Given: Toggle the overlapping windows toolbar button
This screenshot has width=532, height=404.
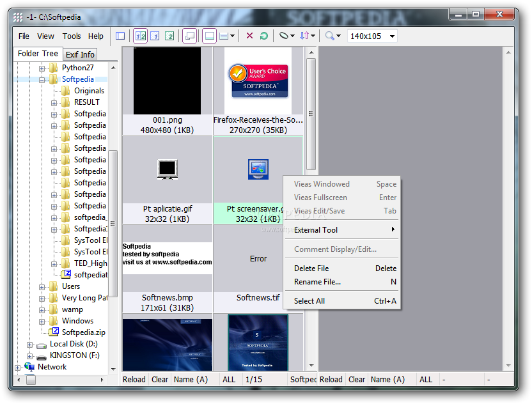Looking at the screenshot, I should pos(190,36).
